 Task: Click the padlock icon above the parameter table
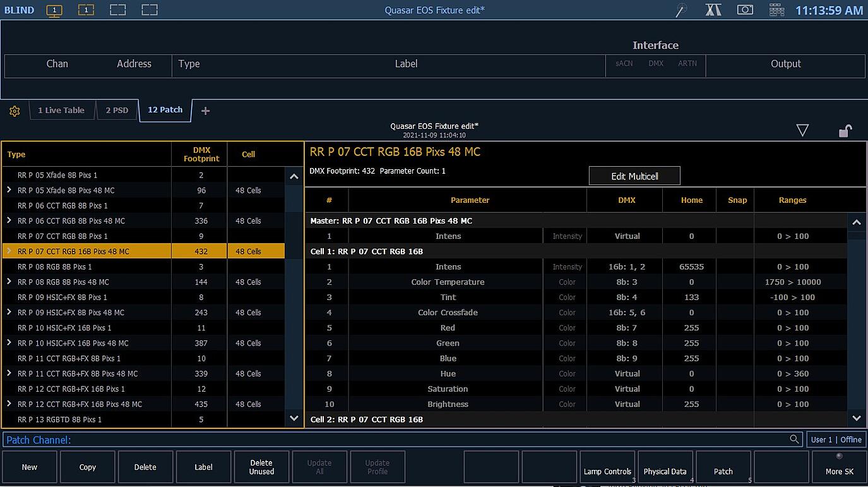845,130
